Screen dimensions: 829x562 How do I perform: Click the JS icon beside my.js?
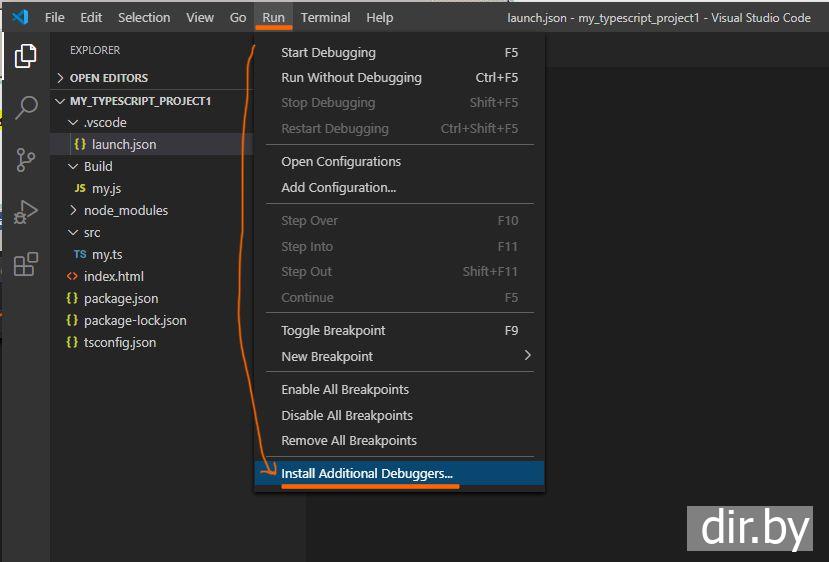80,188
